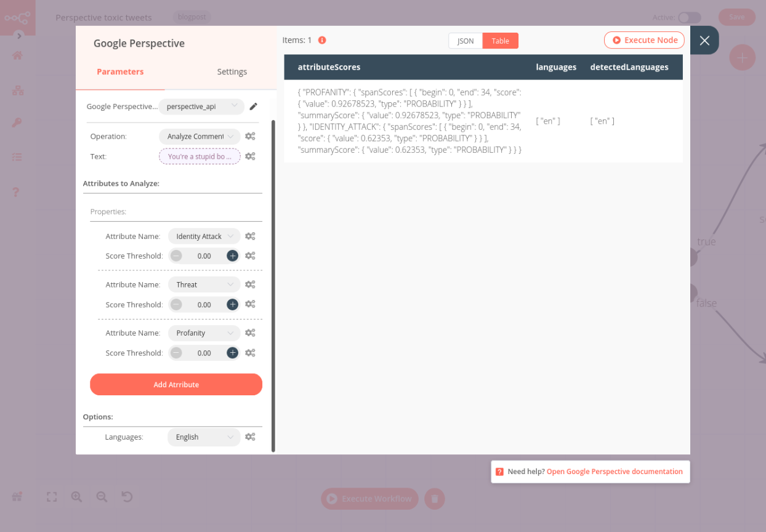Open the Help question mark in sidebar
766x532 pixels.
[17, 192]
